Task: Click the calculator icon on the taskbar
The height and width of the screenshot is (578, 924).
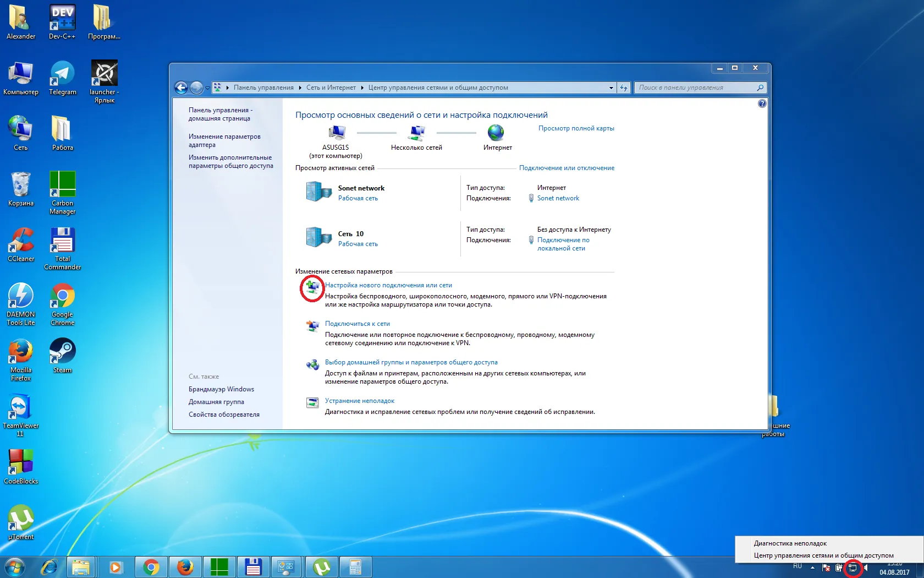Action: coord(355,567)
